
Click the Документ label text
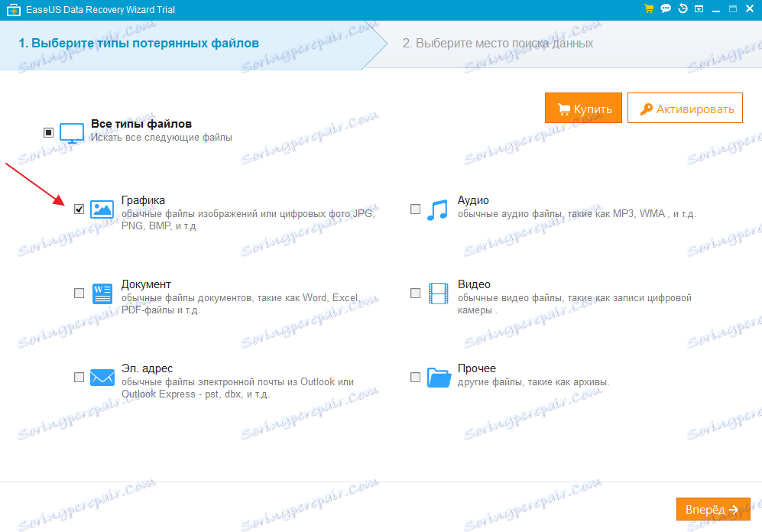[146, 284]
